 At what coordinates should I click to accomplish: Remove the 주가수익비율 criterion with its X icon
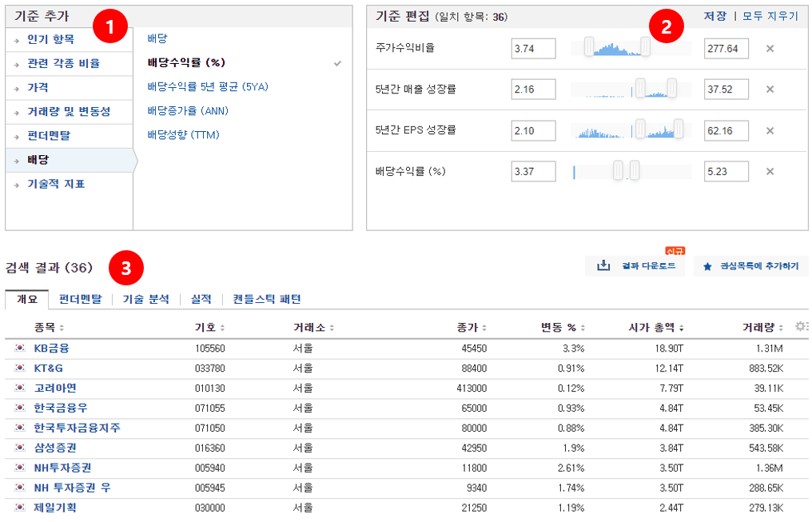770,49
